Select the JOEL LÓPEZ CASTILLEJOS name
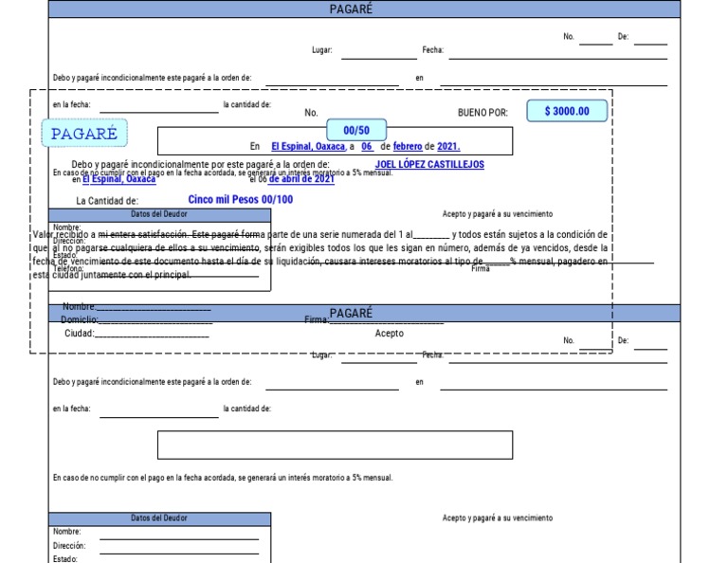Screen dimensions: 728x563 (x=429, y=164)
